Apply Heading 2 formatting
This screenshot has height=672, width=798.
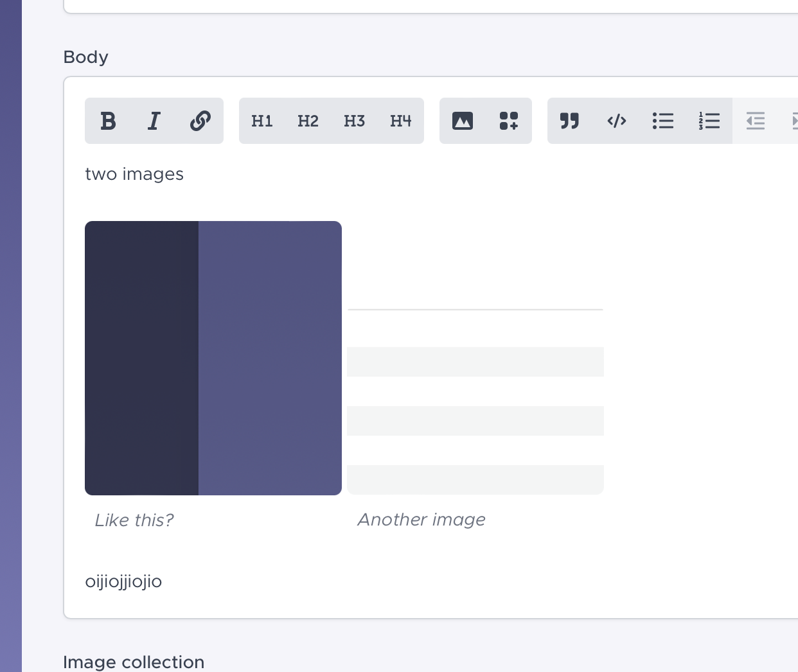coord(308,121)
